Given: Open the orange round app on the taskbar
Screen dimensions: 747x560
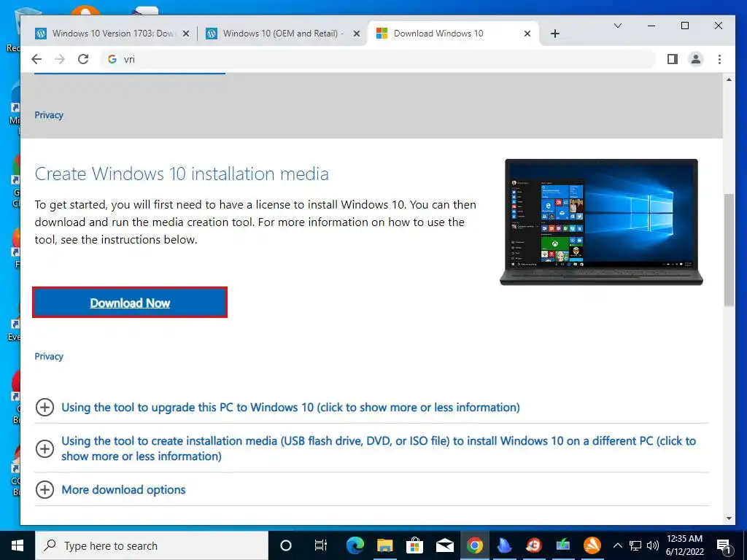Looking at the screenshot, I should point(592,545).
